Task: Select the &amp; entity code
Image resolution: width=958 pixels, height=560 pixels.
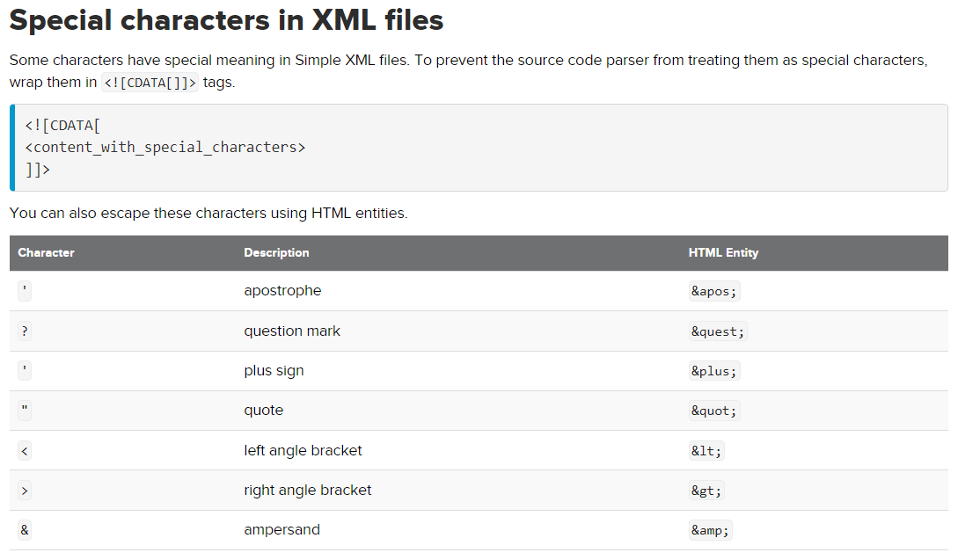Action: click(x=711, y=531)
